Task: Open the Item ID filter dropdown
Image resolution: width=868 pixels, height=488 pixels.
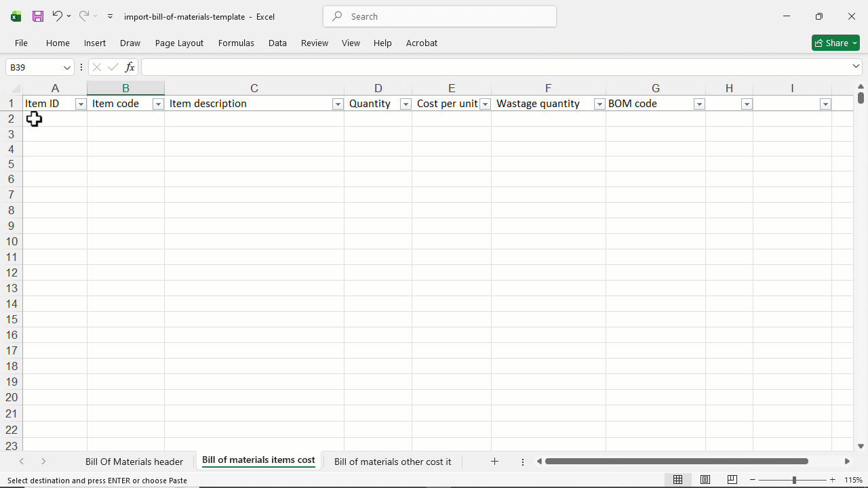Action: [81, 104]
